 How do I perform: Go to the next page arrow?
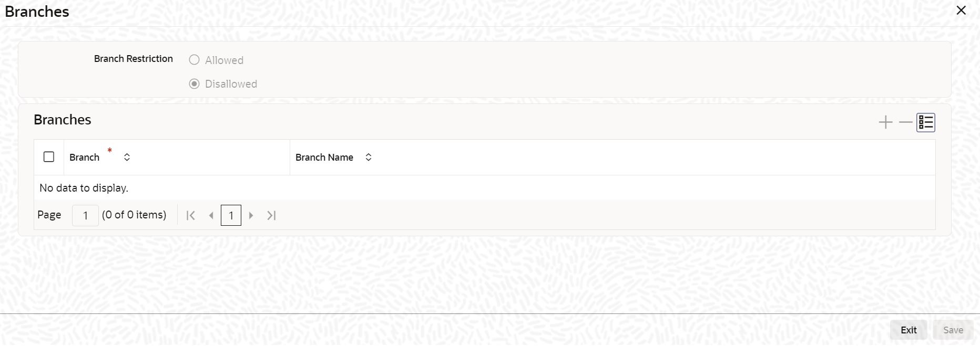[251, 215]
